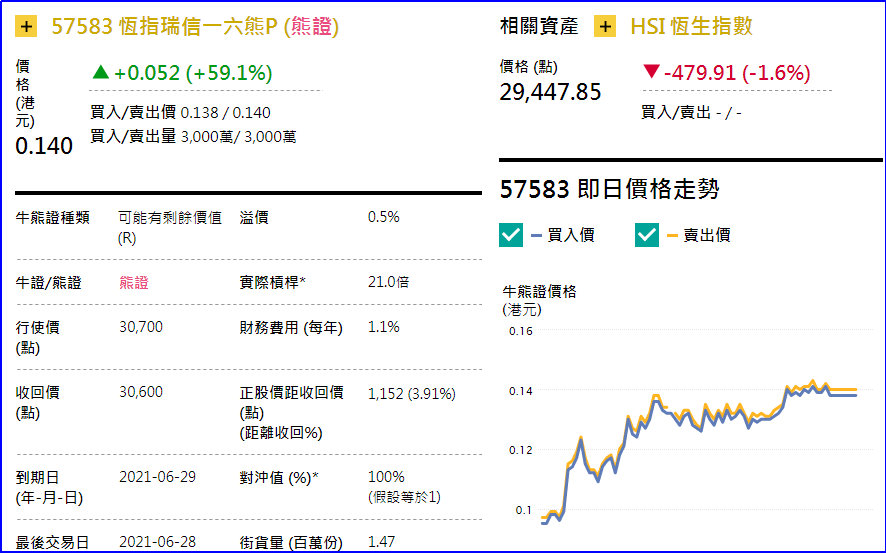The image size is (886, 553).
Task: Click the orange 賣出價 legend line
Action: [672, 235]
